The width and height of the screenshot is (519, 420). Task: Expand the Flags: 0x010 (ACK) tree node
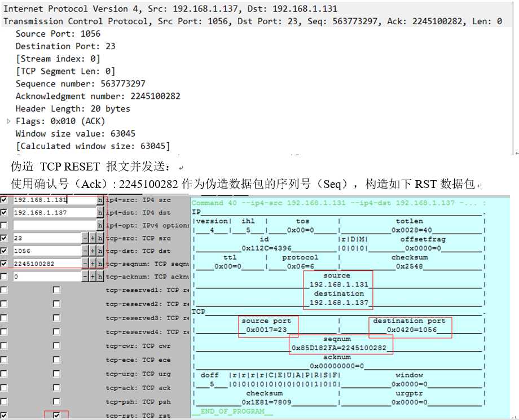click(8, 121)
